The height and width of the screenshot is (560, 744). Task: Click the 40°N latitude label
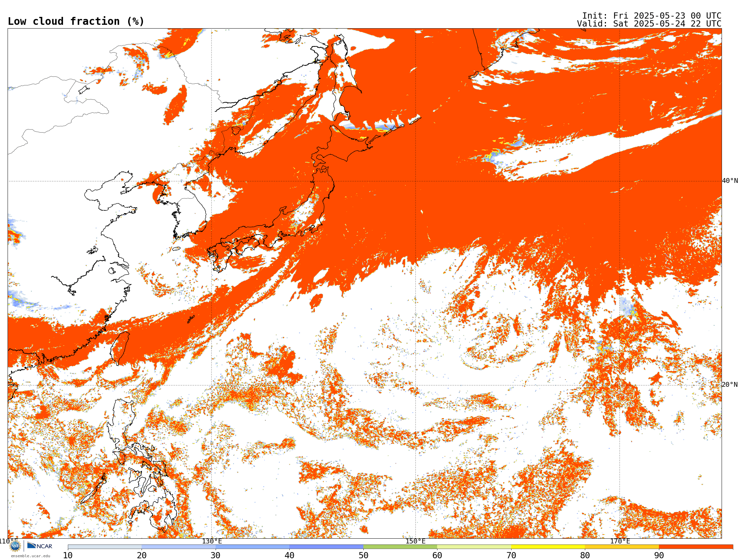(x=730, y=181)
